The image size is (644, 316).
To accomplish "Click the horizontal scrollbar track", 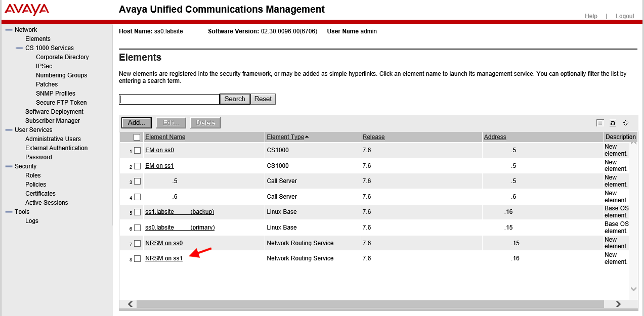I will 370,304.
